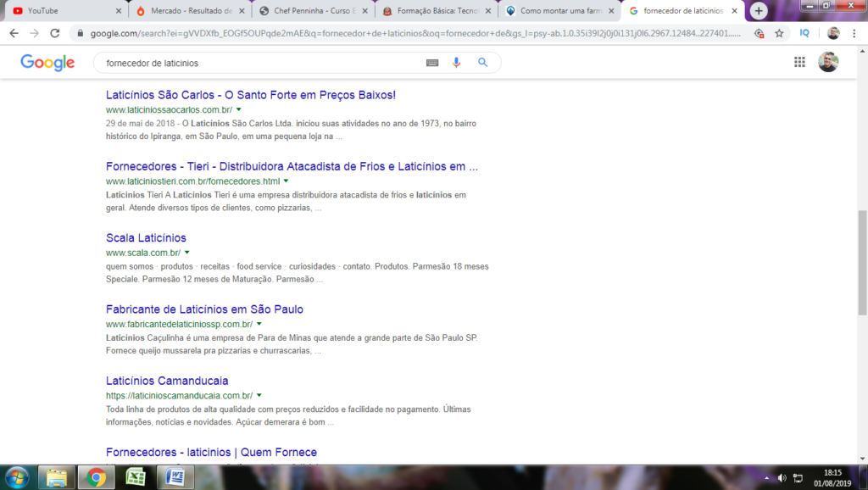Open Fornecedores - Tieri Distribuidora result
868x490 pixels.
tap(292, 166)
